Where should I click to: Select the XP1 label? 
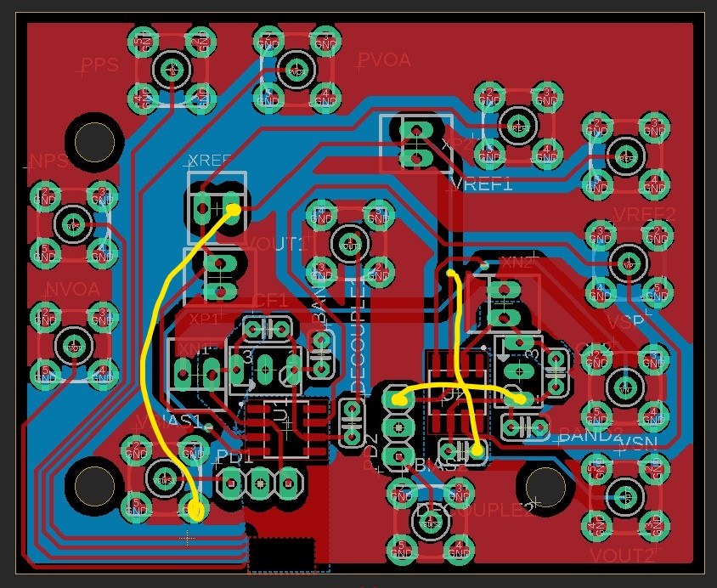(x=205, y=319)
